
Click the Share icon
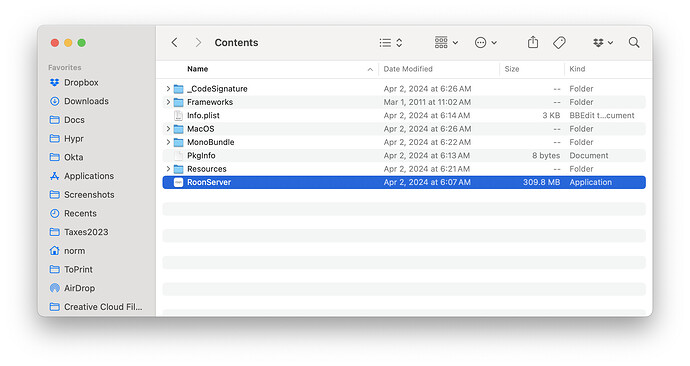click(533, 42)
